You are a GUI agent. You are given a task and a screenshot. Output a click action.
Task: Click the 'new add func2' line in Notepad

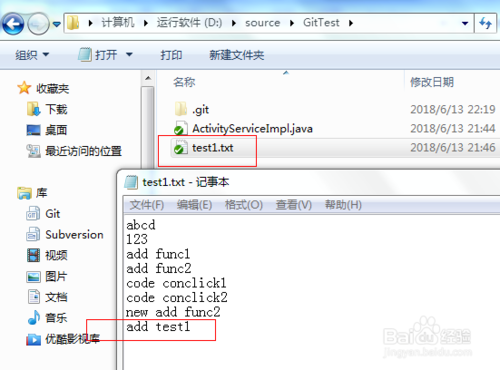click(x=173, y=312)
